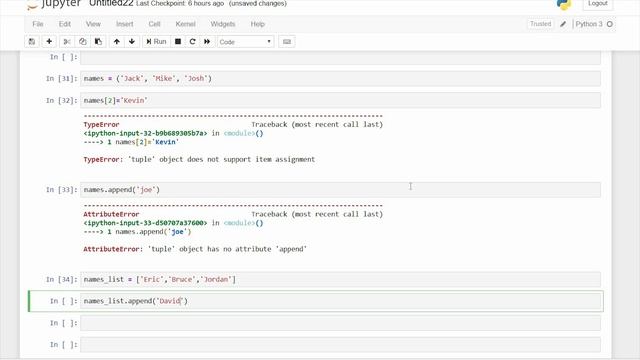This screenshot has width=640, height=360.
Task: Click AttributeError no attribute 'append' message
Action: (195, 249)
